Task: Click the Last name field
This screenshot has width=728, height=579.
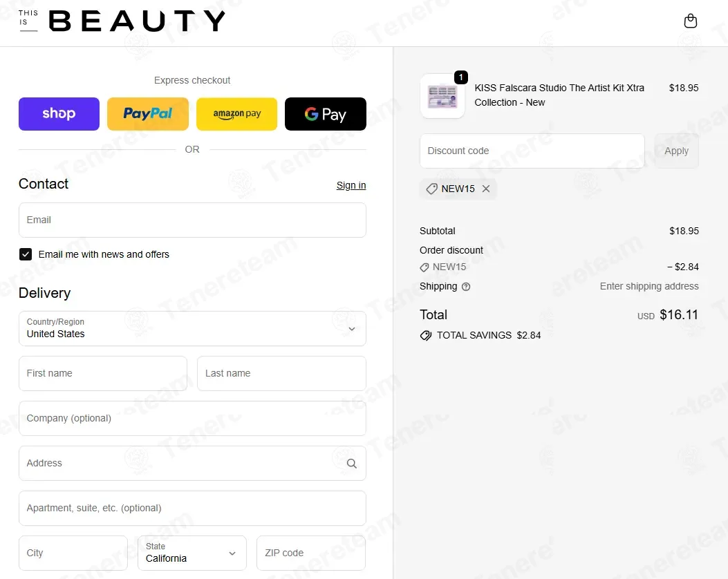Action: click(281, 374)
